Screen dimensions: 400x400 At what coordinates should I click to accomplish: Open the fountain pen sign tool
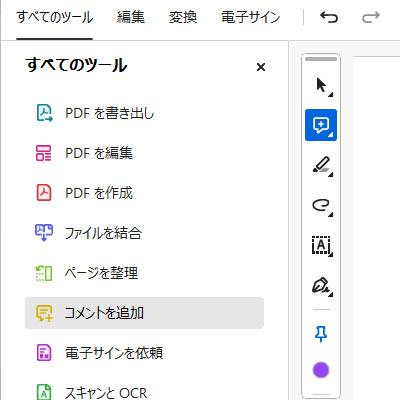(x=321, y=286)
